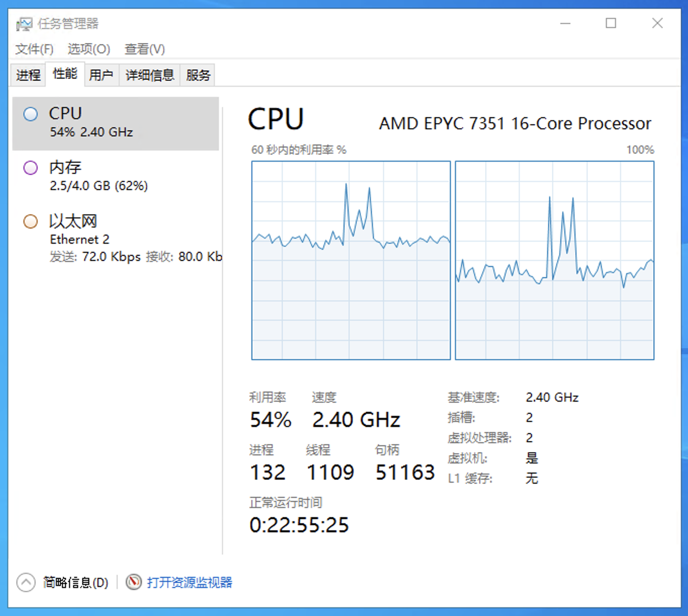Click the right CPU utilization graph

click(555, 260)
